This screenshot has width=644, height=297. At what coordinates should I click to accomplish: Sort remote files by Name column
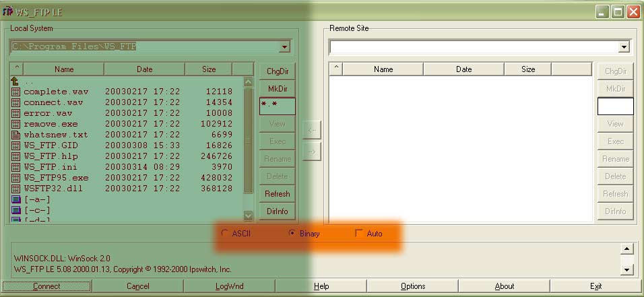[x=383, y=69]
